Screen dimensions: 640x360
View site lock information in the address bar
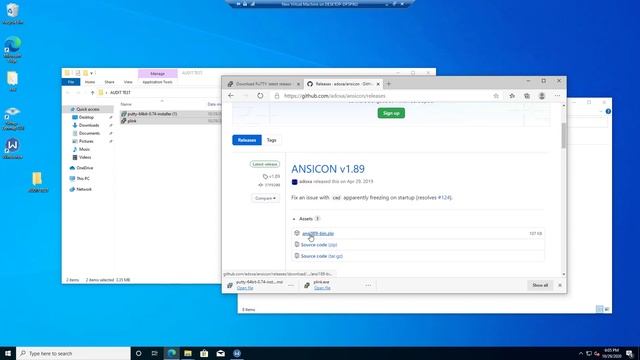[x=277, y=96]
